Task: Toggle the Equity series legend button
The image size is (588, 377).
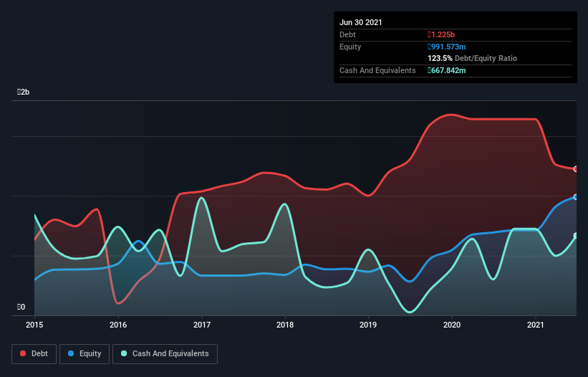Action: coord(85,354)
